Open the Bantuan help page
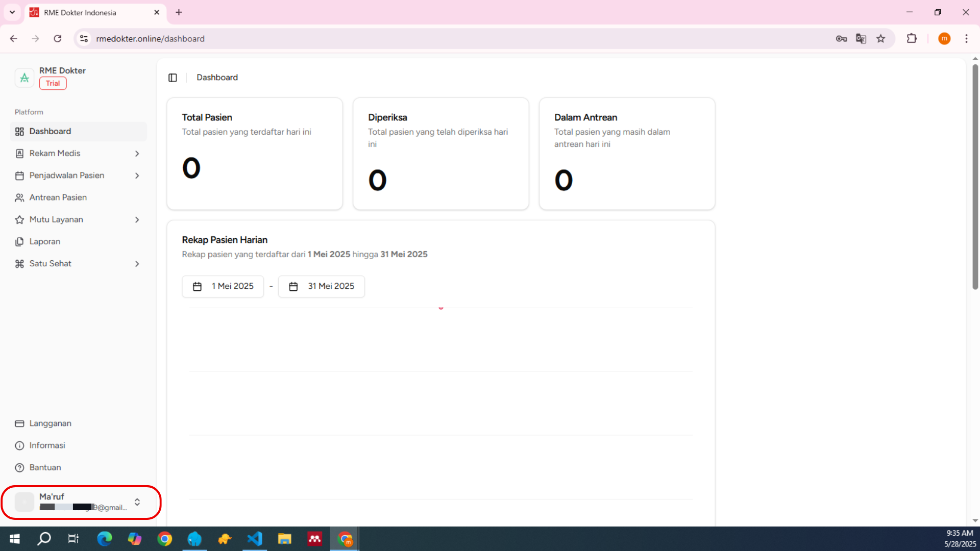This screenshot has width=980, height=551. pos(45,467)
